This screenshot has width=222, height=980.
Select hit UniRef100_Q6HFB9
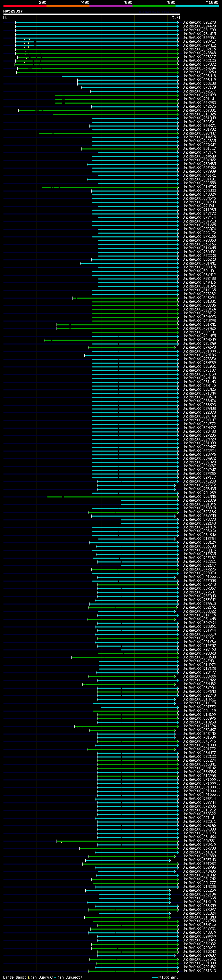(199, 363)
